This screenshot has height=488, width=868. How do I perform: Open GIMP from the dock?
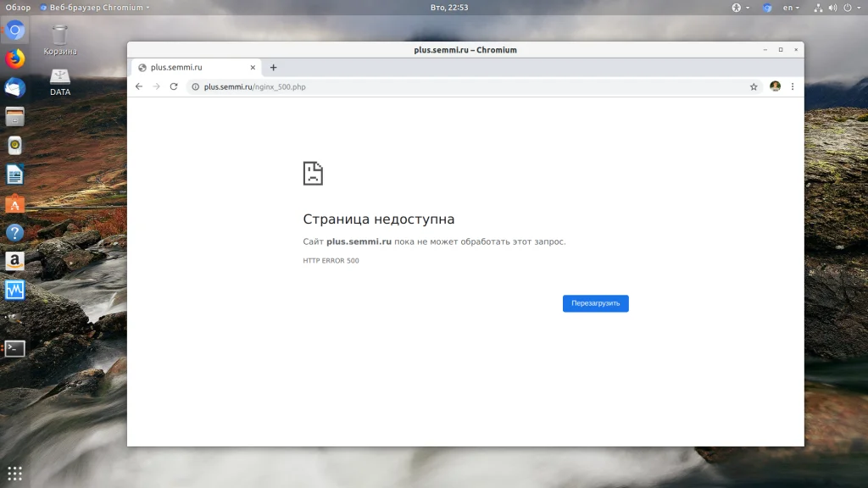click(15, 319)
